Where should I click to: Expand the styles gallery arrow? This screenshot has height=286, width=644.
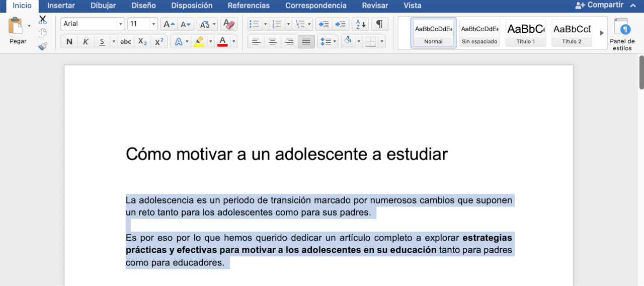pos(601,33)
